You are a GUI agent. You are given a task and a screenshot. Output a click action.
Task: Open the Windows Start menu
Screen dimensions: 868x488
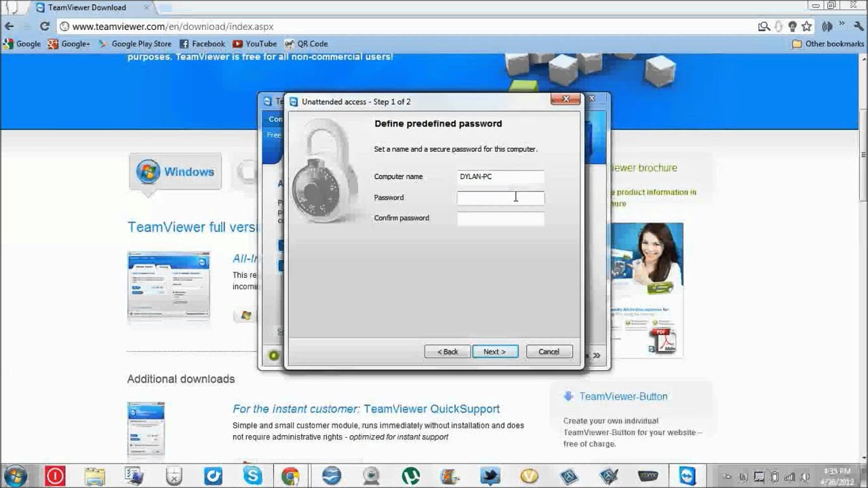tap(14, 476)
